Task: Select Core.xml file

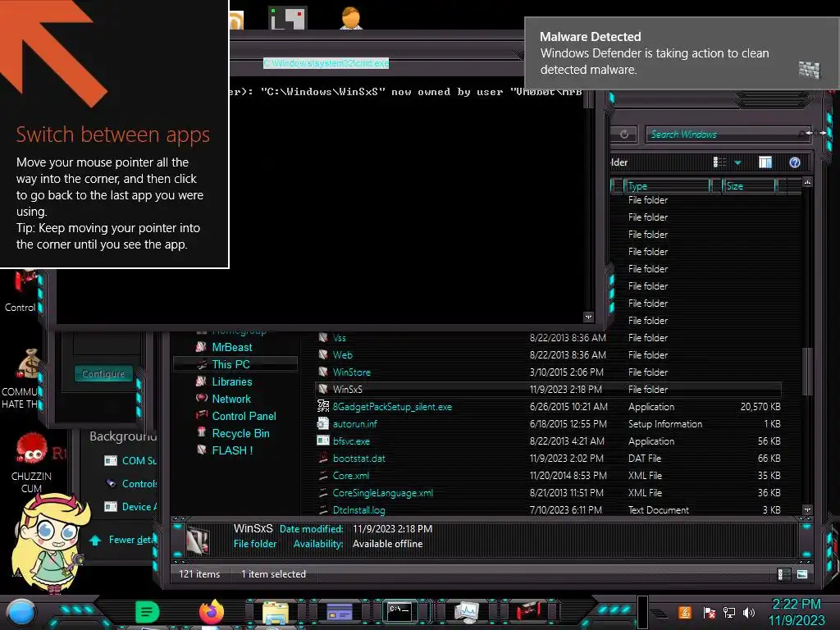Action: [x=350, y=475]
